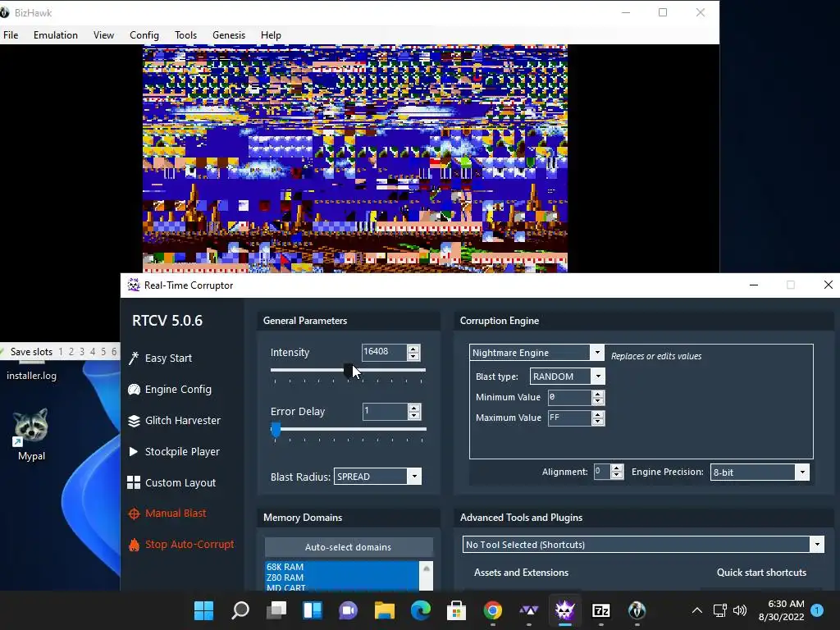840x630 pixels.
Task: Click Auto-select domains button
Action: click(348, 547)
